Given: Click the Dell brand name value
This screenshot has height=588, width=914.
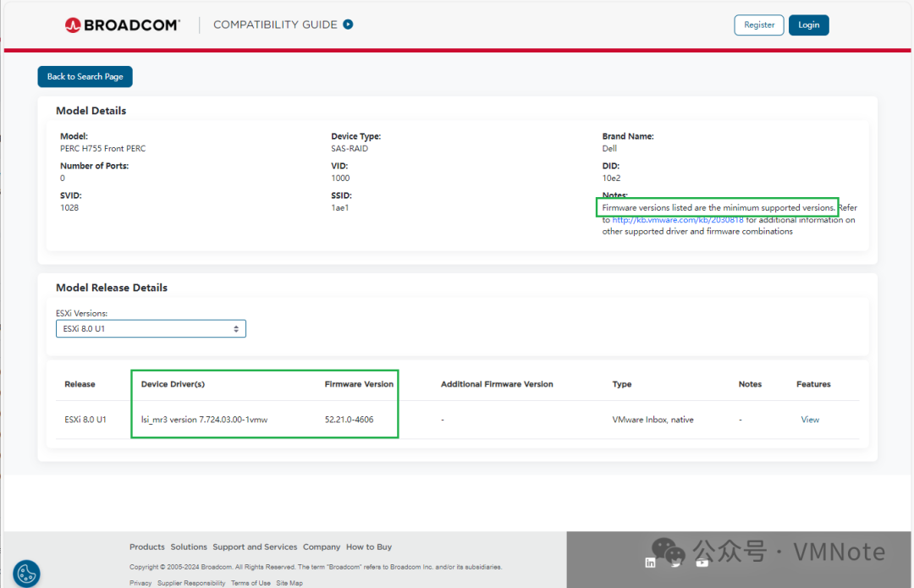Looking at the screenshot, I should point(609,149).
